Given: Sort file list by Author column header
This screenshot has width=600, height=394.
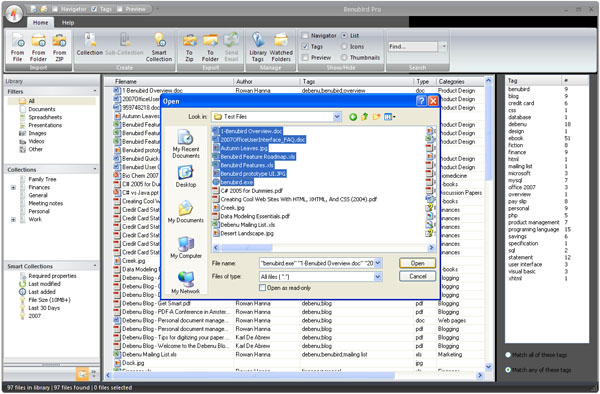Looking at the screenshot, I should tap(266, 81).
